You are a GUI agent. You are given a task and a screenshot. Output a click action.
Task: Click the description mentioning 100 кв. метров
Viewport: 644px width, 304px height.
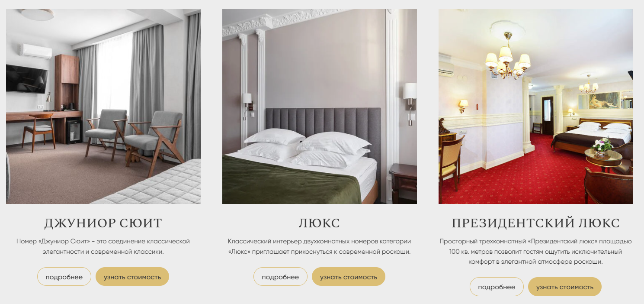[x=536, y=252]
